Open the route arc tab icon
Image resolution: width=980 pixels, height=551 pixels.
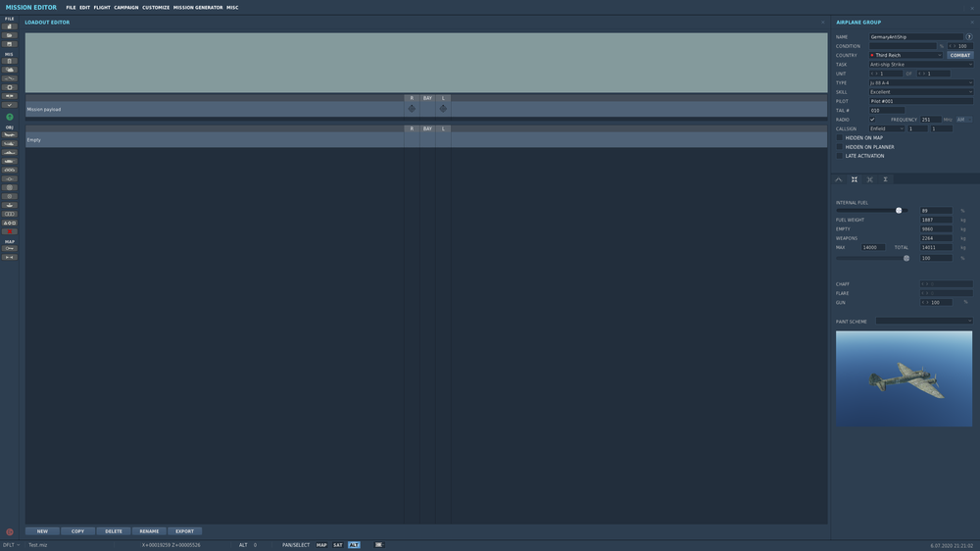coord(839,179)
